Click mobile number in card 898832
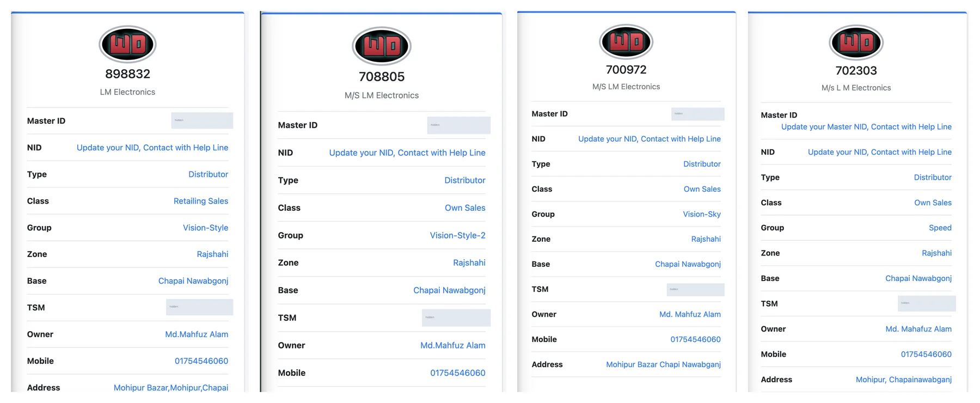The height and width of the screenshot is (403, 980). tap(201, 361)
